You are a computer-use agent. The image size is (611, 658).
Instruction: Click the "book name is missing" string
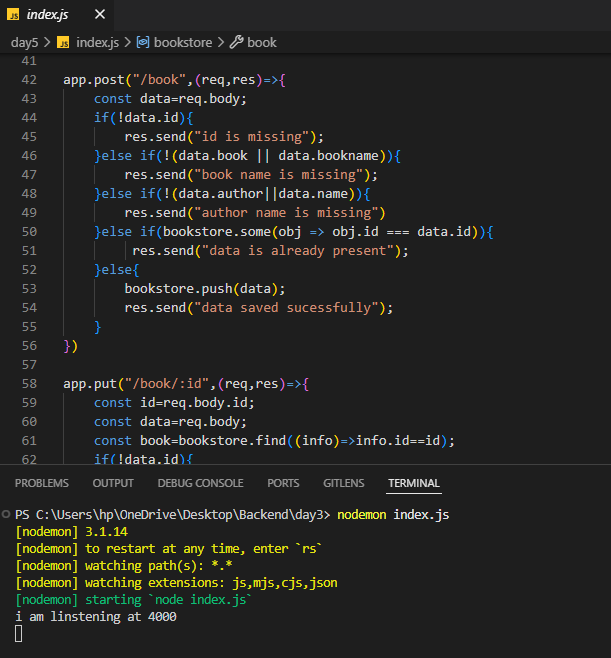tap(278, 175)
